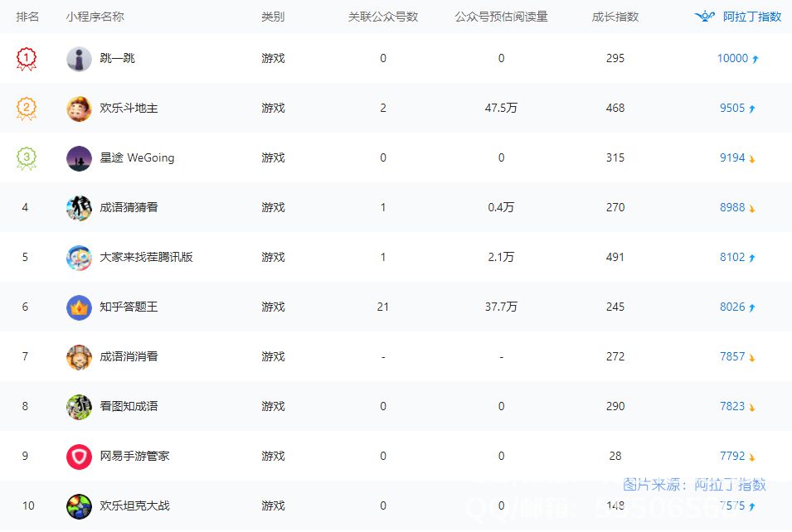The image size is (792, 532).
Task: Click the up arrow beside index 9505
Action: (752, 109)
